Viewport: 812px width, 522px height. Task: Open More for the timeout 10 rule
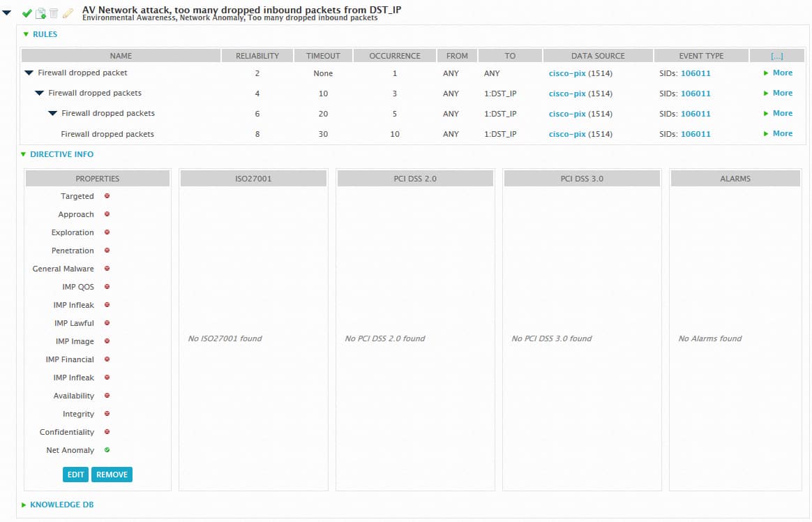pos(778,94)
